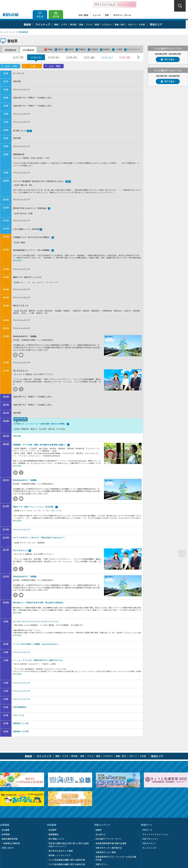Image resolution: width=188 pixels, height=868 pixels.
Task: Go to ホーム breadcrumb
Action: pos(3,32)
